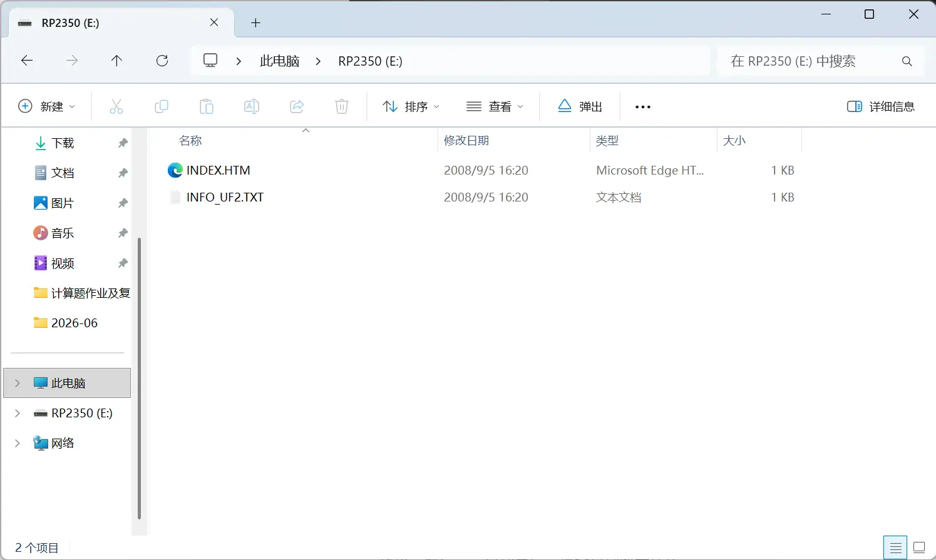Click the paste clipboard icon
936x560 pixels.
click(x=207, y=106)
